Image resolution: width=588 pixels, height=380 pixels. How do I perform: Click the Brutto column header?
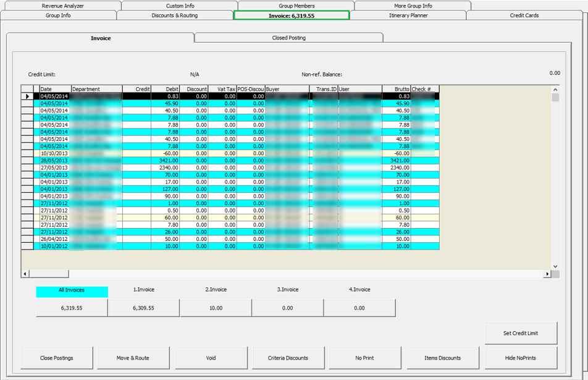397,89
